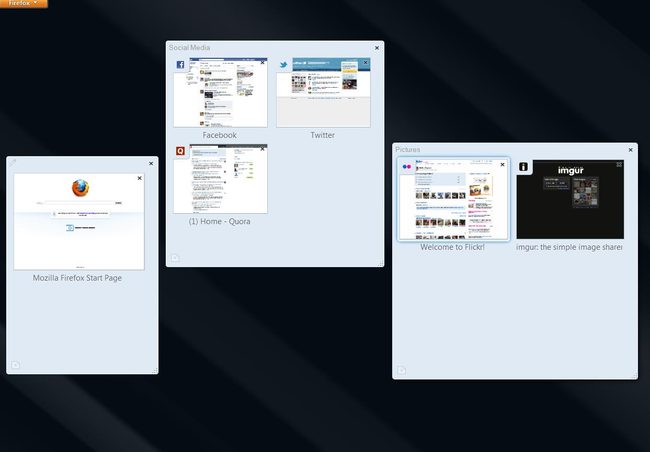The image size is (650, 452).
Task: Click the imgur favicon icon
Action: coord(524,167)
